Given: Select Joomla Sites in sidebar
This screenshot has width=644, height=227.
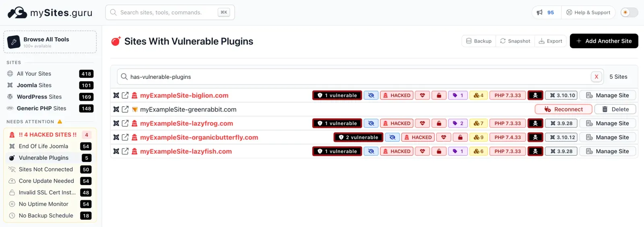Looking at the screenshot, I should tap(50, 85).
